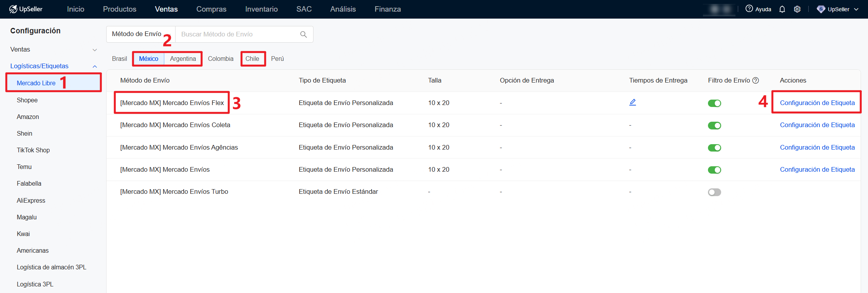Open Configuración de Etiqueta for Envíos Agências

pos(817,147)
